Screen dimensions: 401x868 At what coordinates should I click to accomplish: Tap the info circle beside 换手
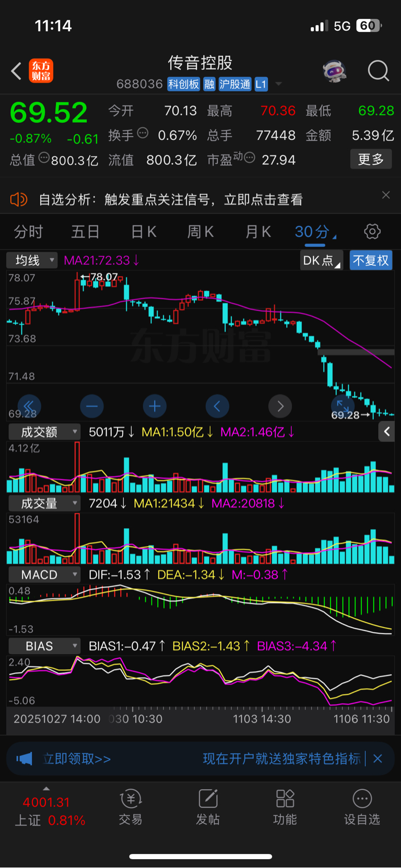click(x=143, y=133)
